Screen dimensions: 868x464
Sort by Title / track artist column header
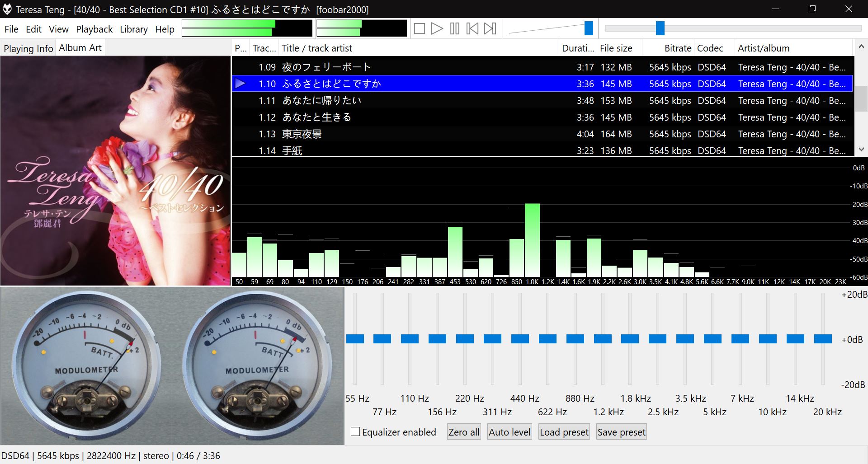point(418,48)
